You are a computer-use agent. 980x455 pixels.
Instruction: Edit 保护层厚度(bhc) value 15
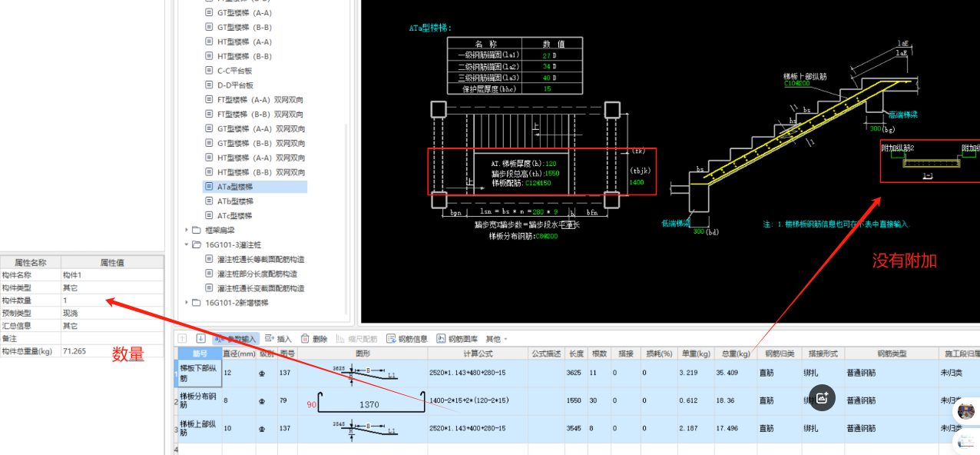tap(547, 89)
